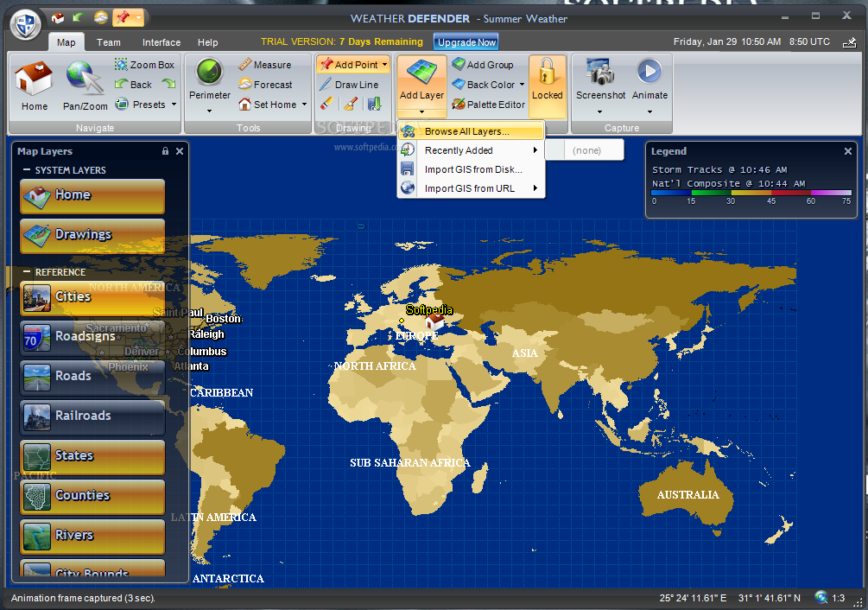Toggle the Drawings layer
Image resolution: width=868 pixels, height=610 pixels.
[92, 236]
